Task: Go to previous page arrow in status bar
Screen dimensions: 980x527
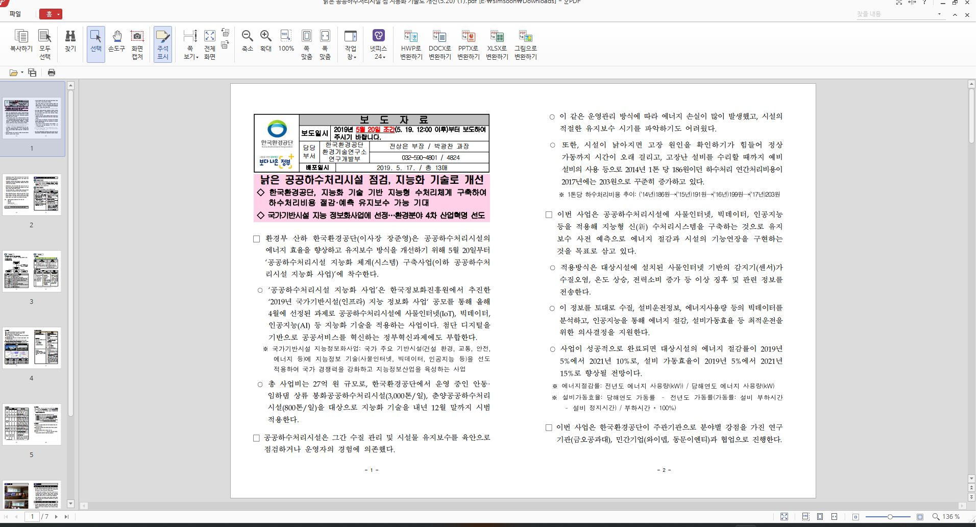Action: (16, 517)
